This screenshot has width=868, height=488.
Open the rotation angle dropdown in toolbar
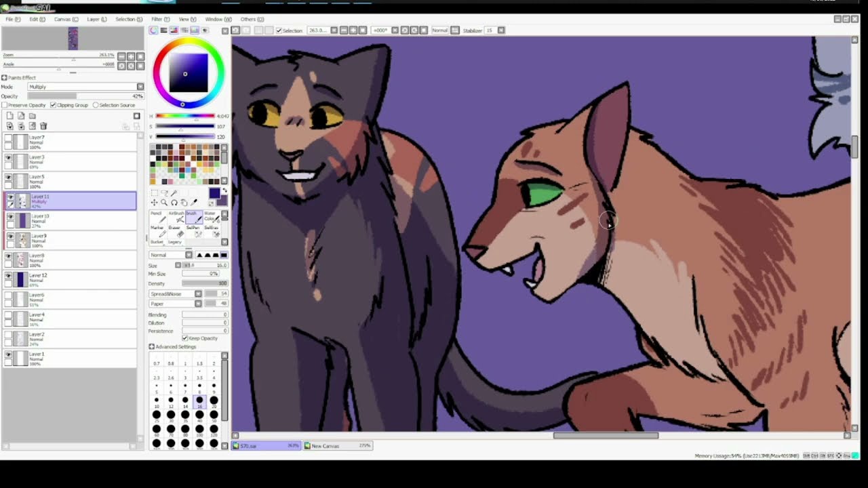tap(394, 30)
